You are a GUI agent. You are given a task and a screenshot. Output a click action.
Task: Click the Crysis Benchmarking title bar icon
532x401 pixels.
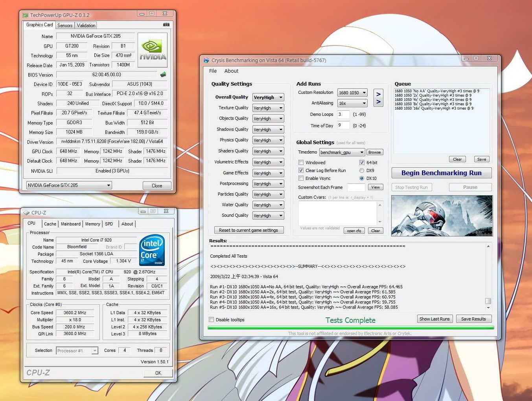click(x=206, y=60)
